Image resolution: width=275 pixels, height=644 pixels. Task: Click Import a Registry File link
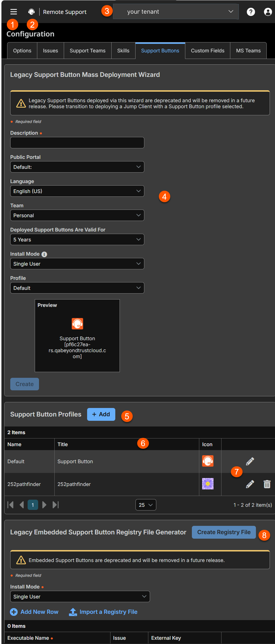click(x=103, y=612)
